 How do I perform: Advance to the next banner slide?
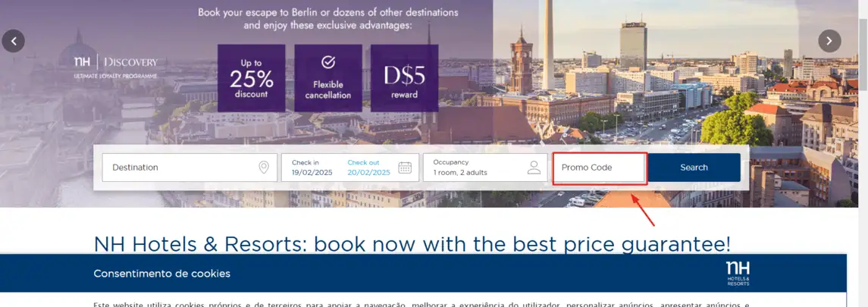coord(829,41)
